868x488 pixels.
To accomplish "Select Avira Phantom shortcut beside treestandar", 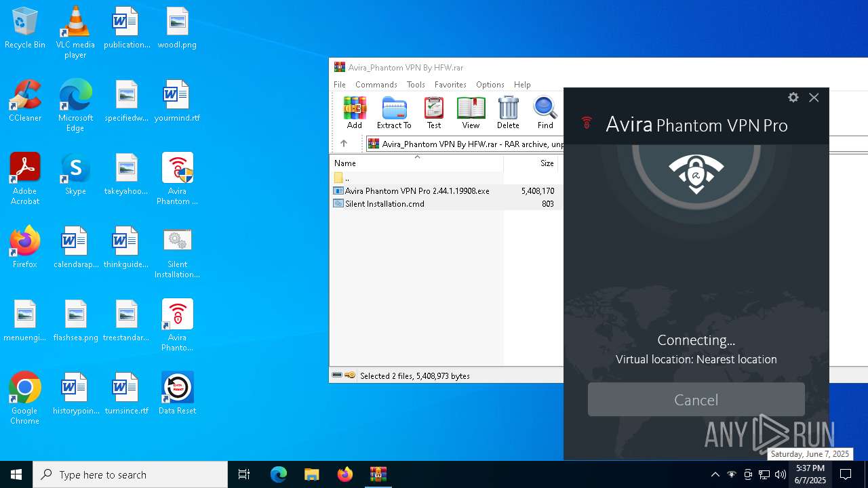I will coord(177,325).
